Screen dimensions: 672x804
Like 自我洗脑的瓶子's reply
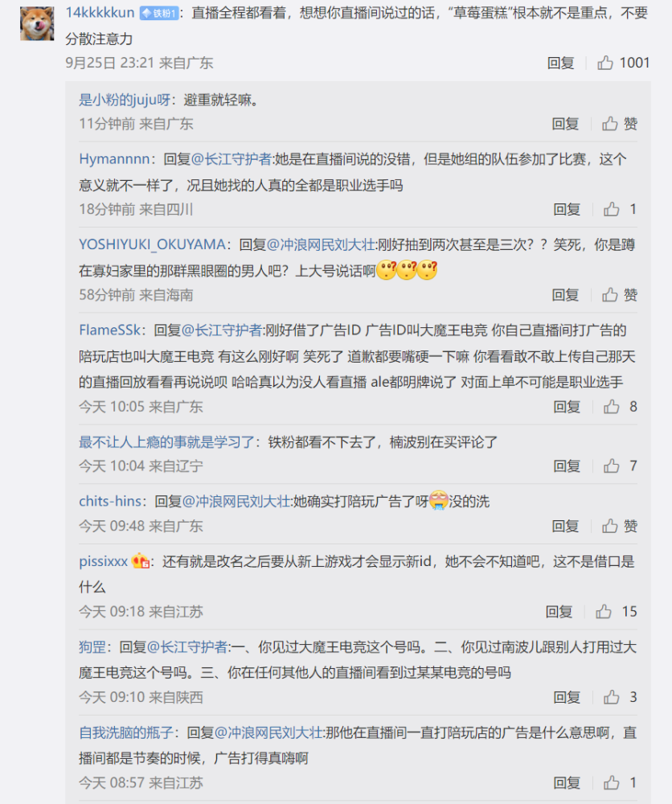click(x=611, y=783)
